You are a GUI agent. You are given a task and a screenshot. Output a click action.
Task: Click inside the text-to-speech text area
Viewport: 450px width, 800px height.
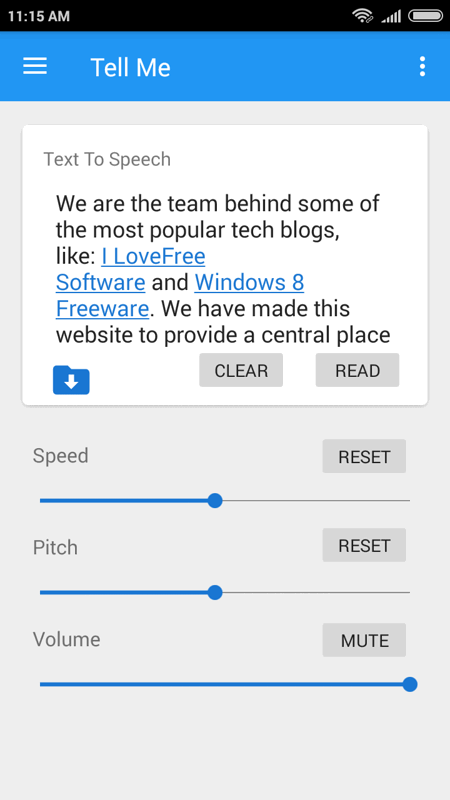(x=224, y=268)
